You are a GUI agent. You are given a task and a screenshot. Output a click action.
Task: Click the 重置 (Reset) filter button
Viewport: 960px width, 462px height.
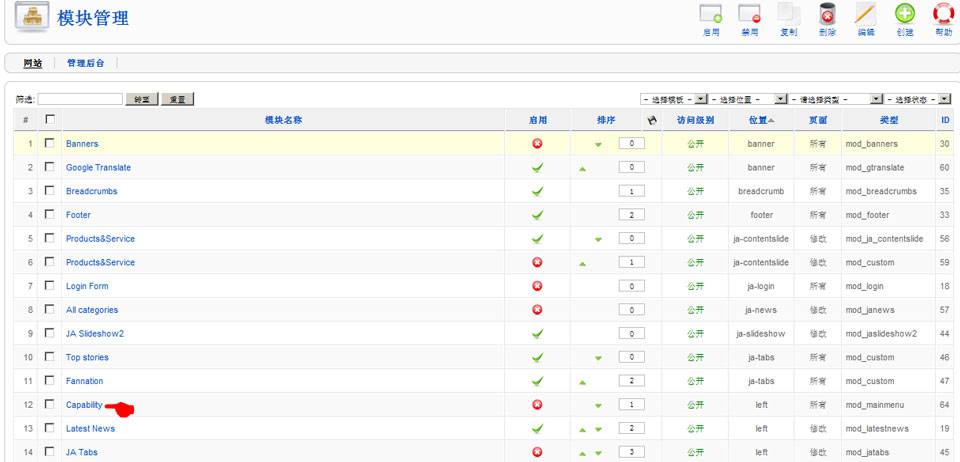[178, 99]
